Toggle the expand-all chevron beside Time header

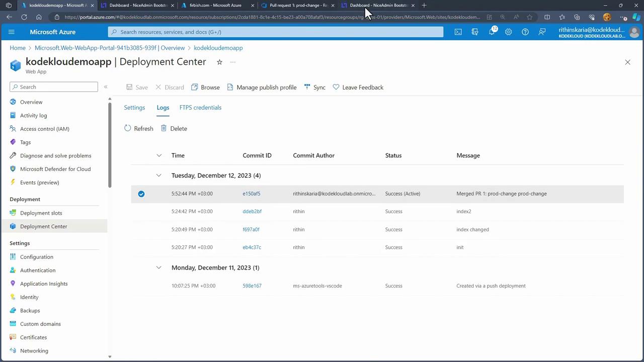tap(159, 155)
